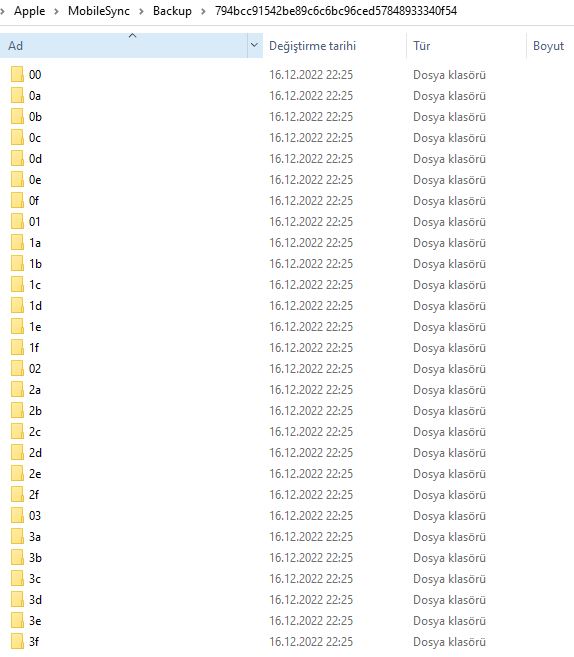Click the 2d folder icon

pyautogui.click(x=17, y=453)
